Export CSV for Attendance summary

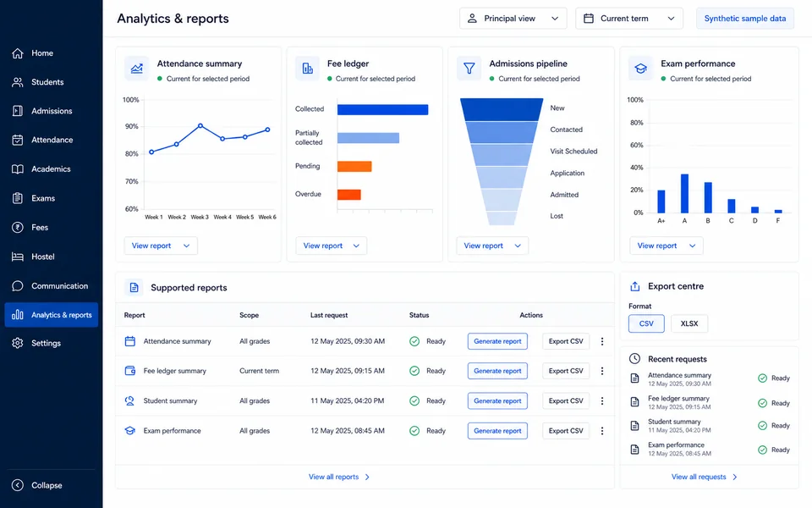click(x=566, y=341)
